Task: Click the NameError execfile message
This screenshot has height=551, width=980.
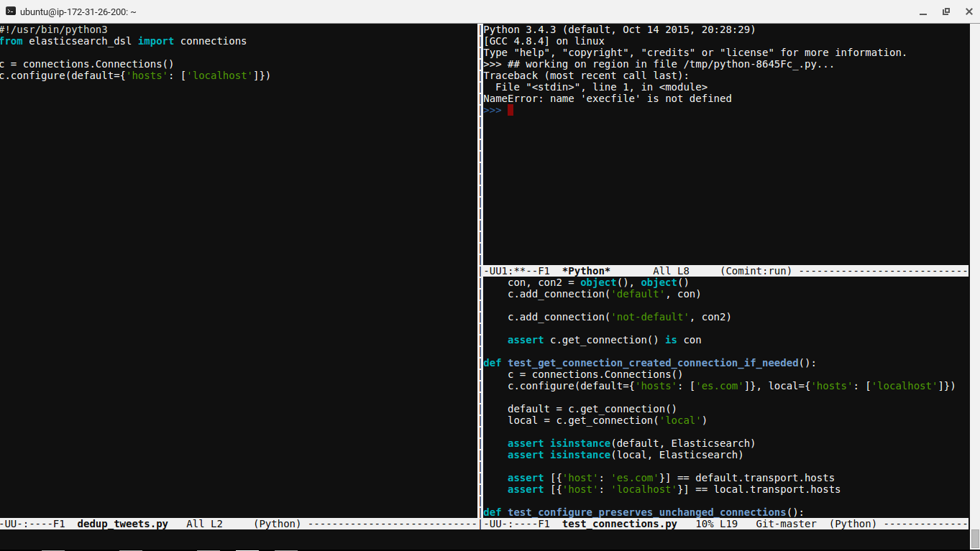Action: pos(608,98)
